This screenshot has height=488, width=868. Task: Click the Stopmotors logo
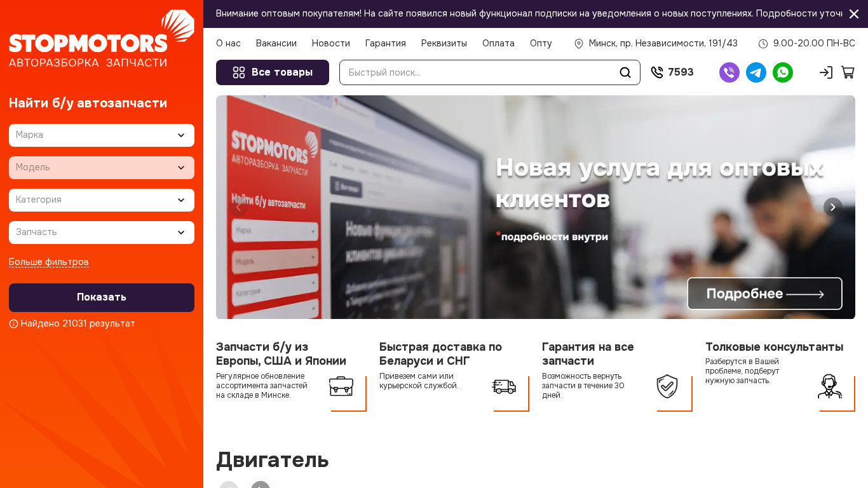(102, 39)
